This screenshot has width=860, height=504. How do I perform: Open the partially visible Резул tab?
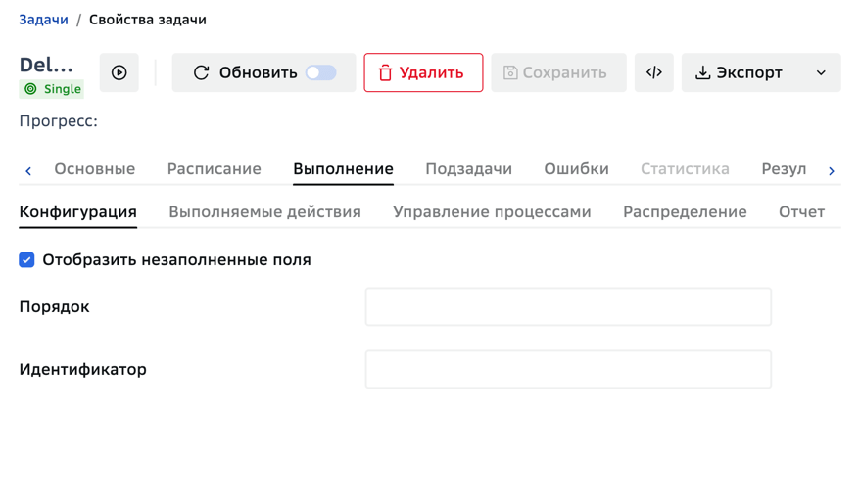pos(784,168)
